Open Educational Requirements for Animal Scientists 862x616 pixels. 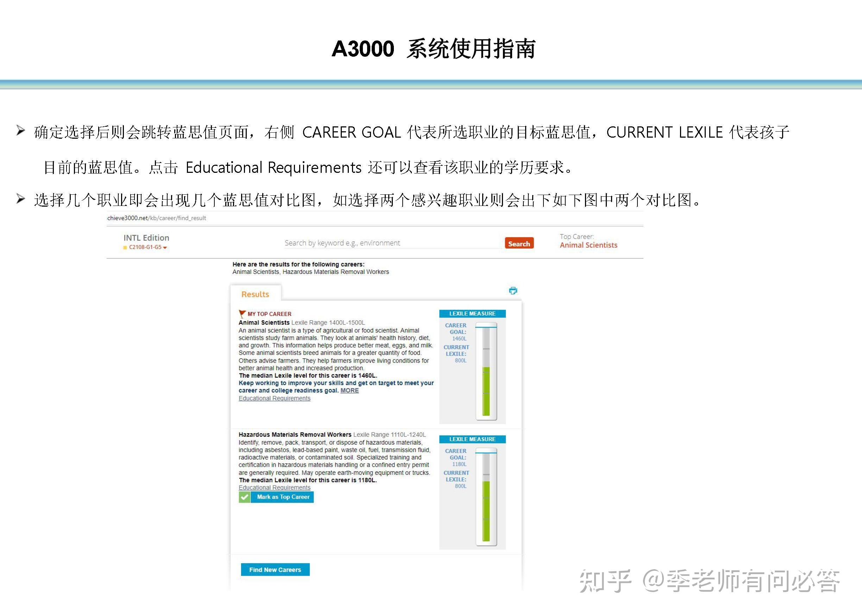point(274,398)
